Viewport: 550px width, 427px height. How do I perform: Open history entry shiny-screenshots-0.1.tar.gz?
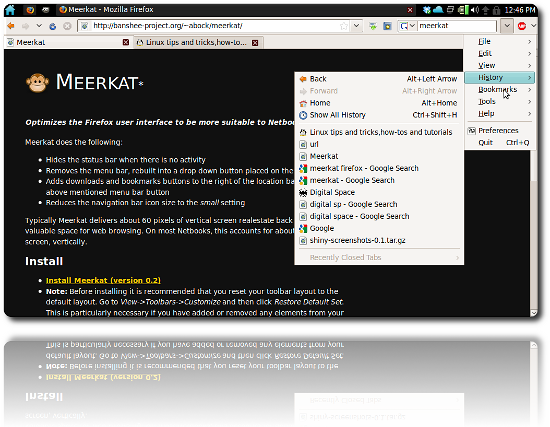point(379,240)
